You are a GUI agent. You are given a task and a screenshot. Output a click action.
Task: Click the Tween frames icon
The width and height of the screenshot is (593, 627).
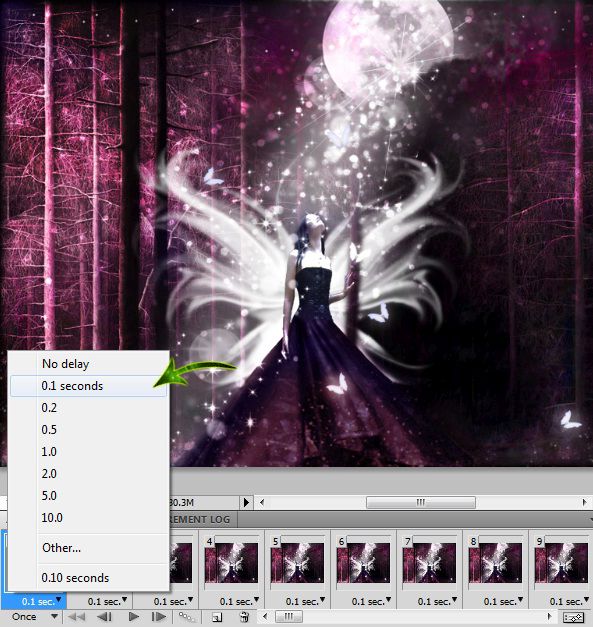point(186,617)
